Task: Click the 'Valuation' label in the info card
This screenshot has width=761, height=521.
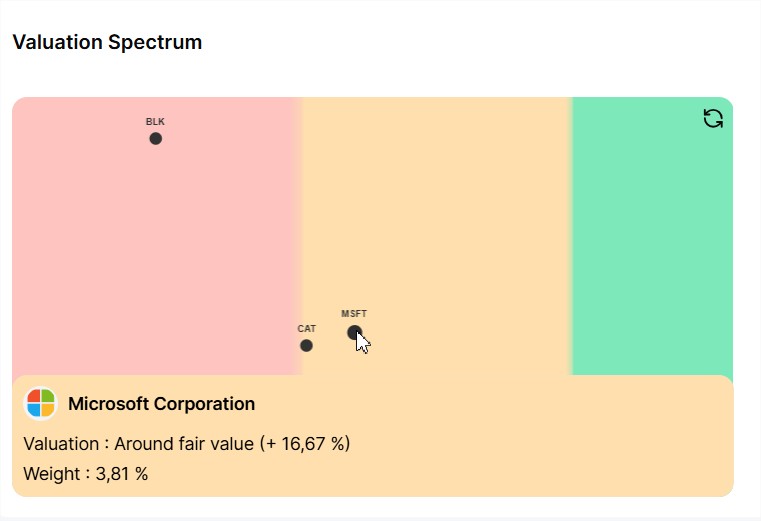Action: [61, 444]
